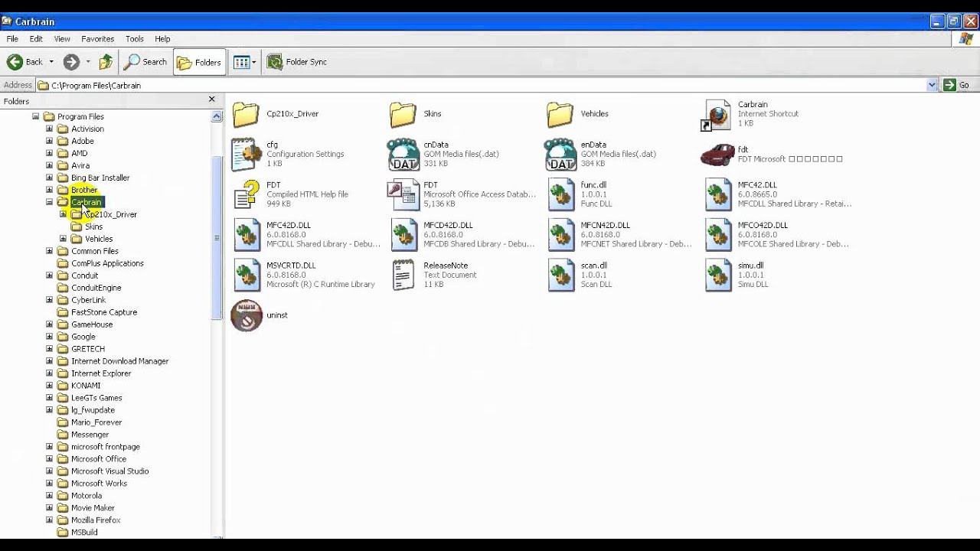Select the Carbrain Internet Shortcut icon
This screenshot has width=980, height=551.
(717, 115)
